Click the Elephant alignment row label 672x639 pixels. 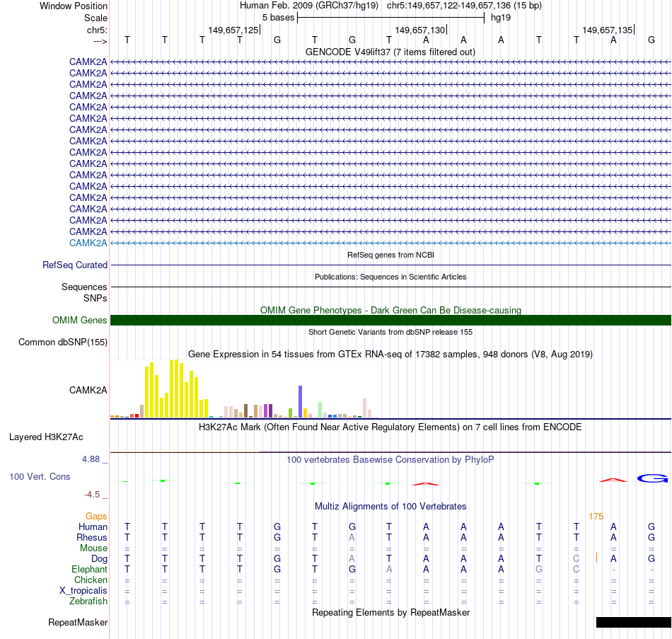pyautogui.click(x=89, y=570)
